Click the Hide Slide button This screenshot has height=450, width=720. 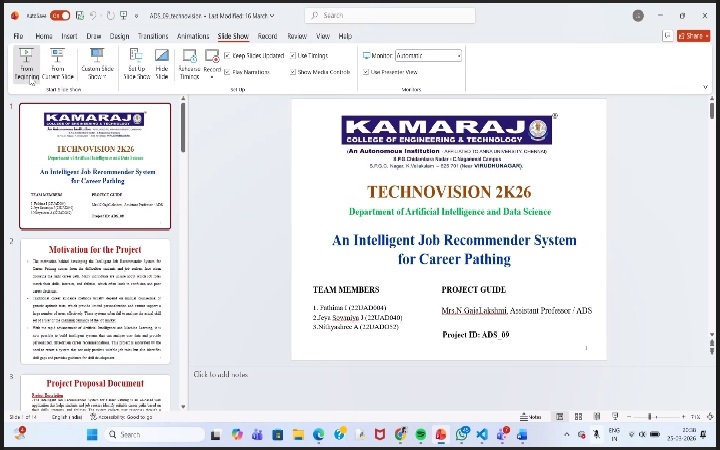pos(162,64)
